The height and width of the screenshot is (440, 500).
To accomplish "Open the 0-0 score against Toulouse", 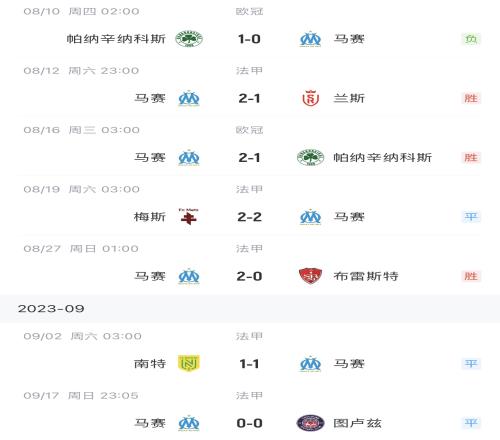I will tap(249, 423).
